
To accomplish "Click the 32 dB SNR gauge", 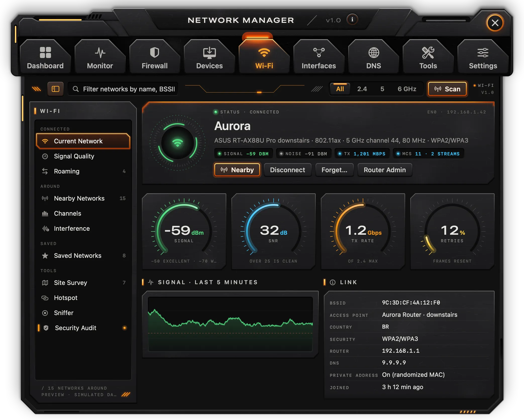I will [273, 231].
